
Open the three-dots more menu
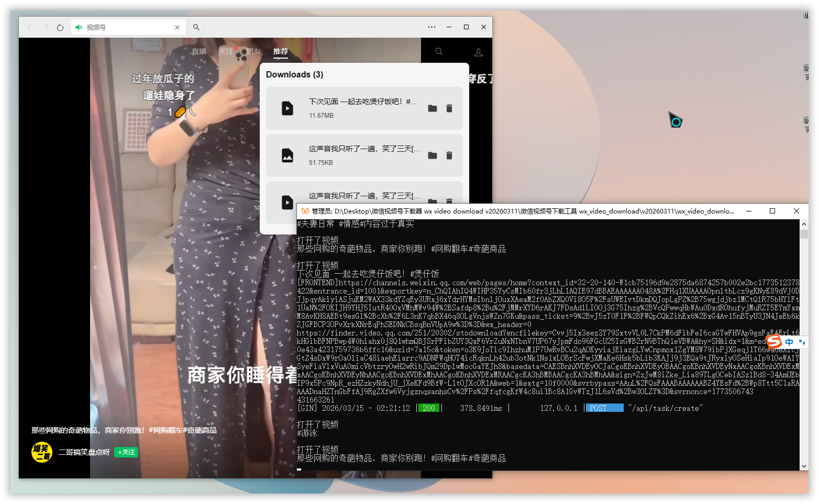pos(431,27)
